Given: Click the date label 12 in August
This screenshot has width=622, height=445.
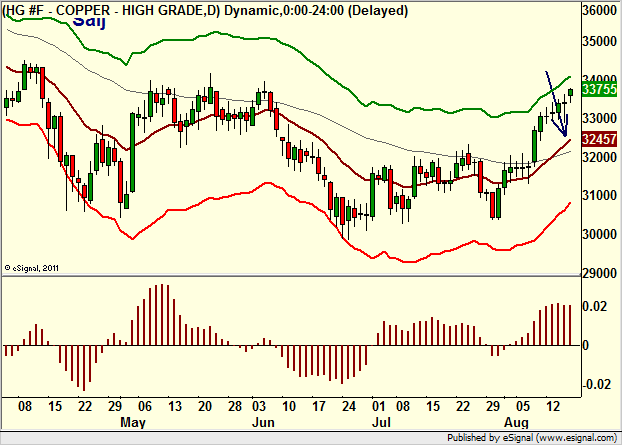Looking at the screenshot, I should 553,407.
